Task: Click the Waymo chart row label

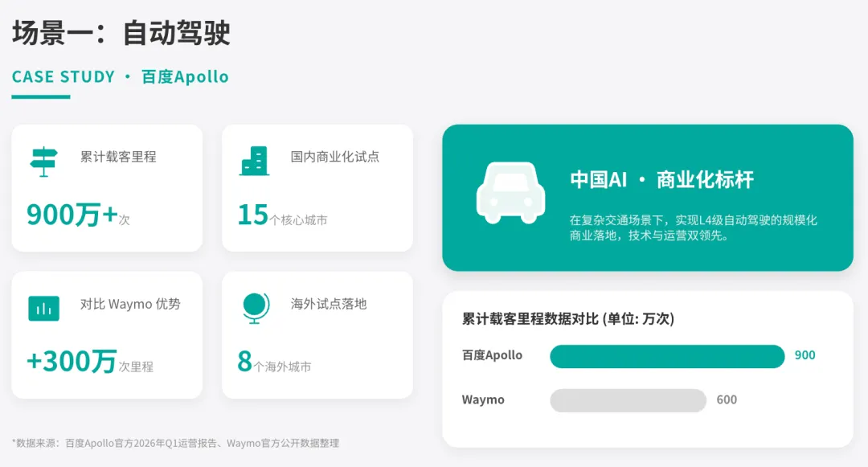Action: pos(483,399)
